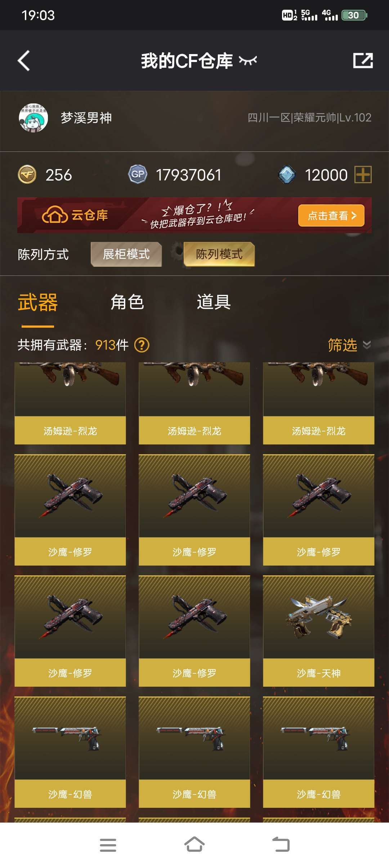Switch to 陈列模式 display mode
This screenshot has width=389, height=868.
(219, 254)
